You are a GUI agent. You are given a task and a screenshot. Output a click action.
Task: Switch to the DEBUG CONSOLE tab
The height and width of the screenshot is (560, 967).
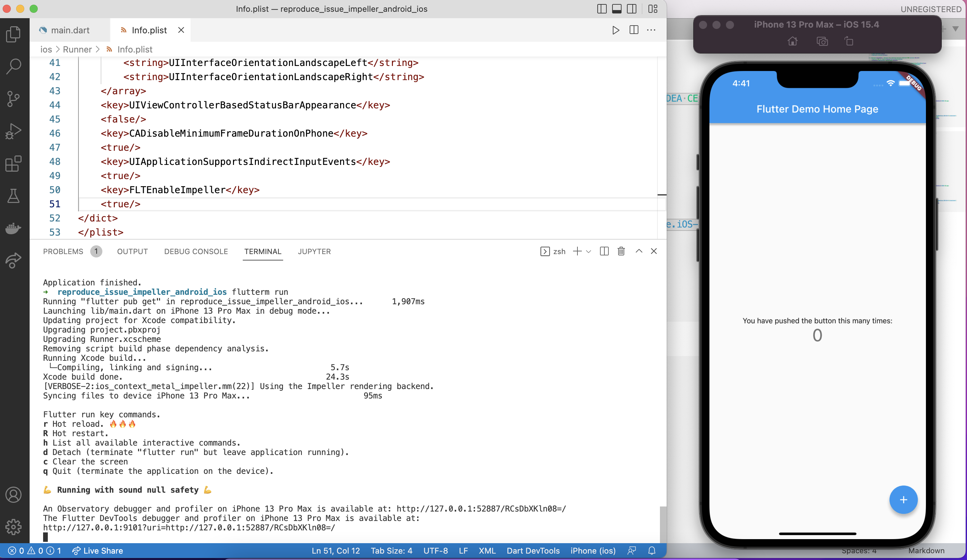[196, 251]
